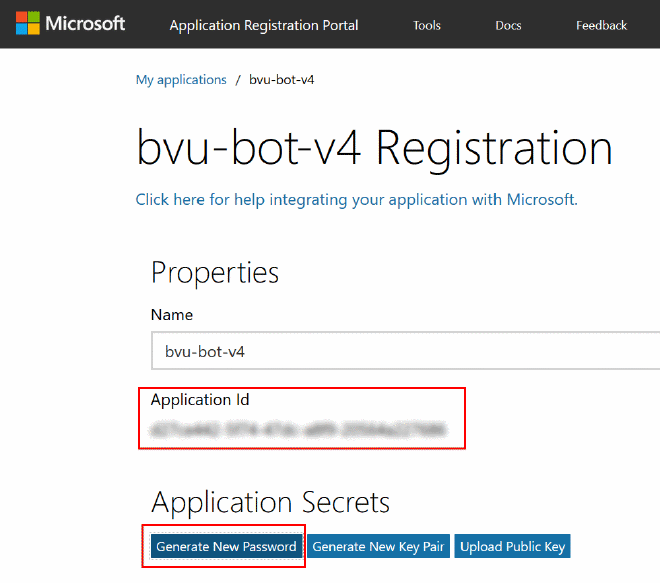660x583 pixels.
Task: Hit the Upload Public Key button
Action: pyautogui.click(x=512, y=546)
